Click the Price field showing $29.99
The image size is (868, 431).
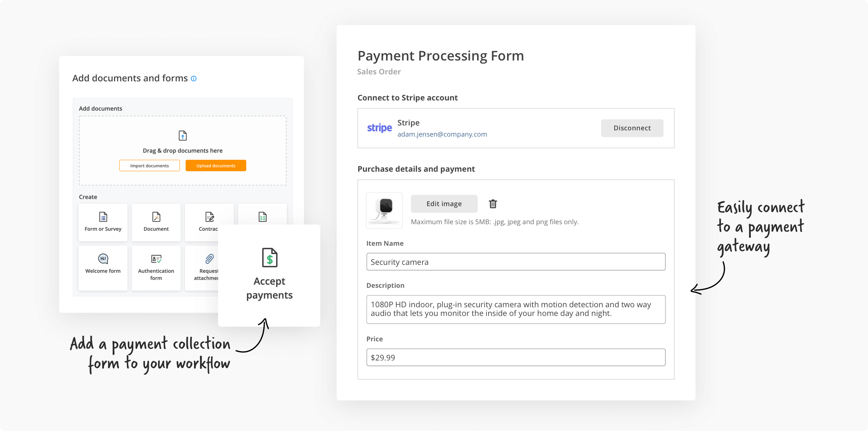click(516, 357)
